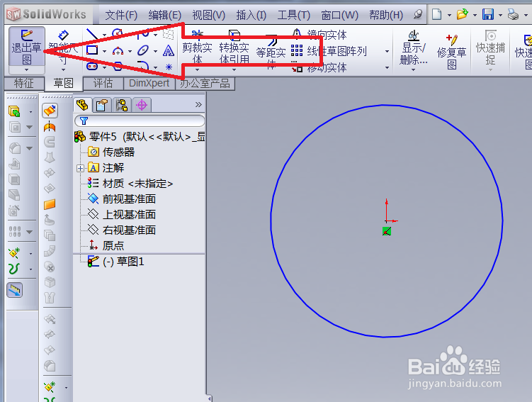The image size is (532, 402).
Task: Click Linear Sketch Pattern (线性草图阵列)
Action: [329, 51]
